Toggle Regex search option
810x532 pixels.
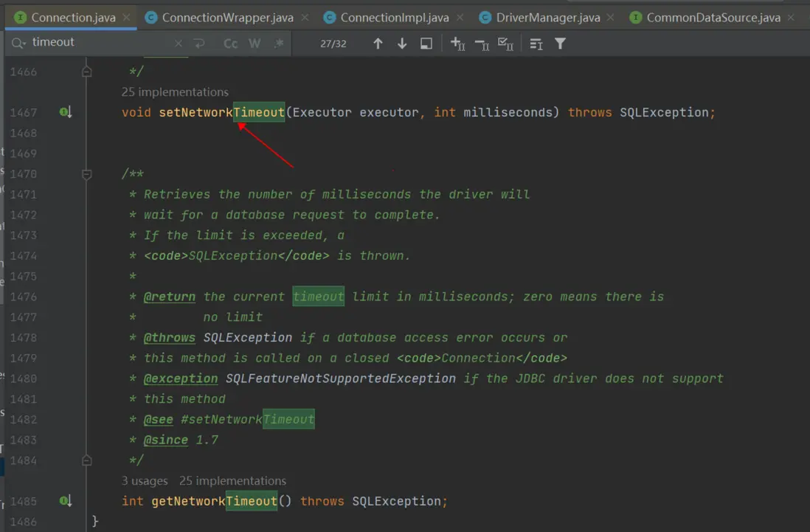tap(279, 44)
